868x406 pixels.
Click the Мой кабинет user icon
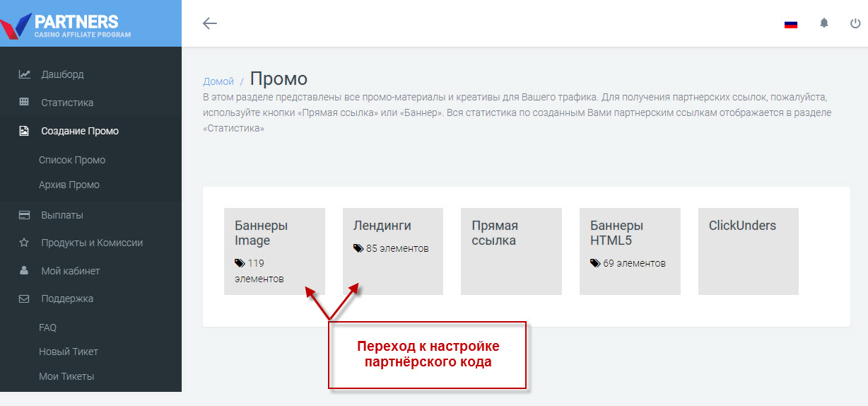[24, 270]
